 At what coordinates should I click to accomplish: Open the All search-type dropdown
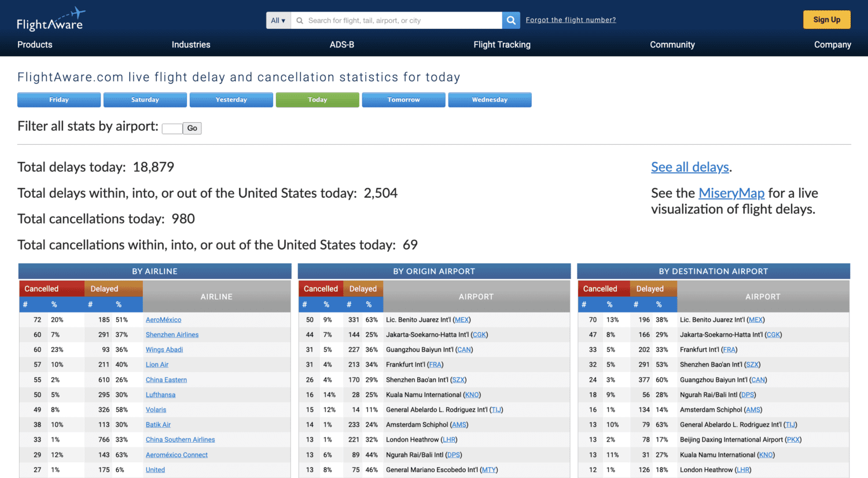coord(278,20)
